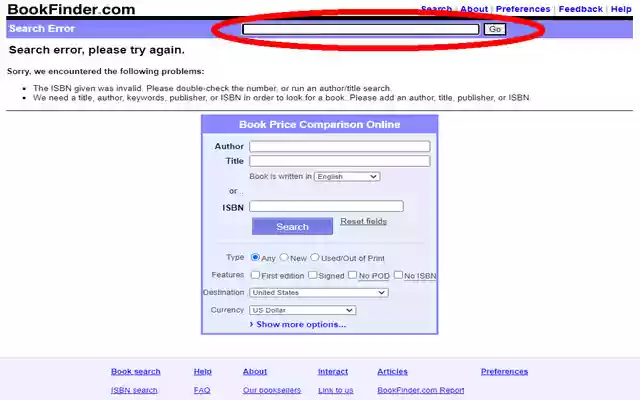
Task: Enable the No ISBN checkbox
Action: click(x=398, y=275)
